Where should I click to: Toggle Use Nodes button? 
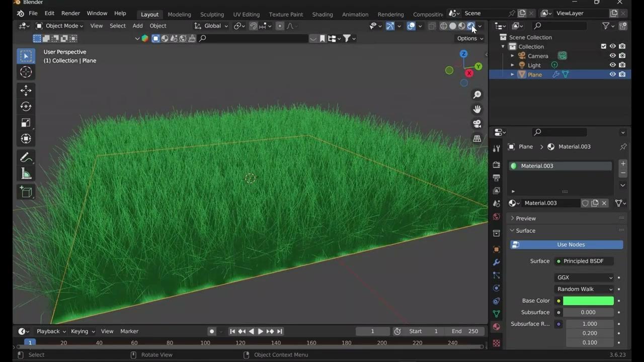pyautogui.click(x=567, y=244)
